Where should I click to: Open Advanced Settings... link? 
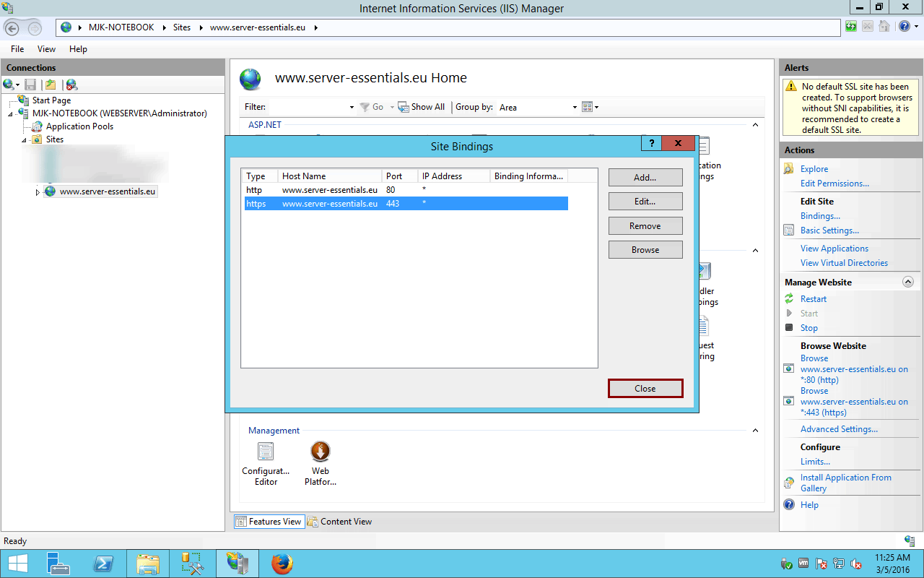point(839,429)
